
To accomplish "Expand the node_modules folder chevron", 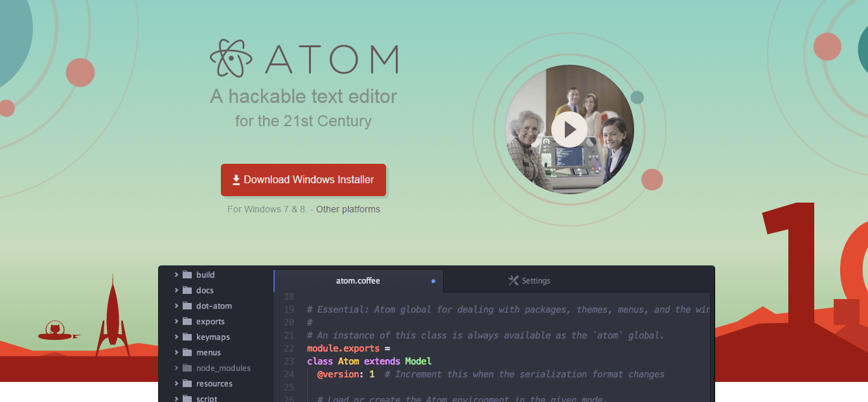I will tap(176, 368).
